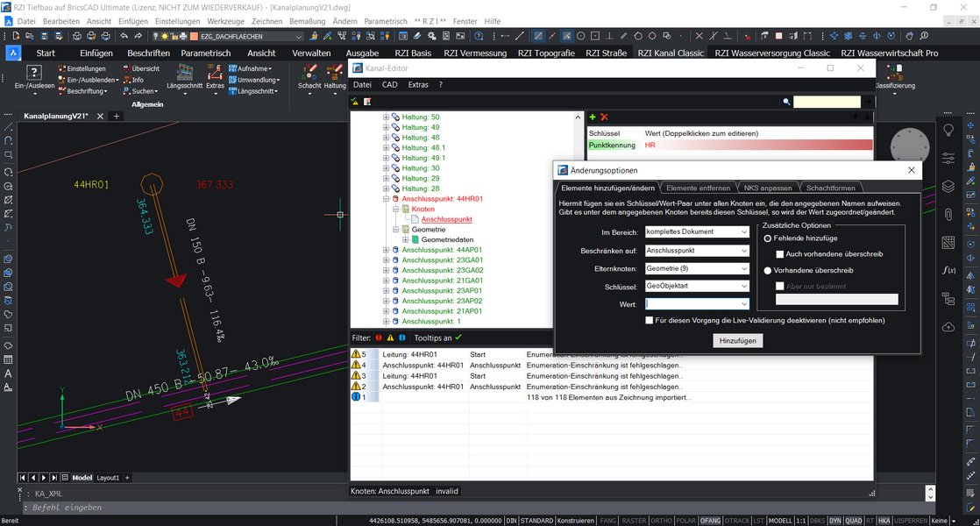
Task: Toggle the yellow warning filter icon
Action: [x=391, y=338]
